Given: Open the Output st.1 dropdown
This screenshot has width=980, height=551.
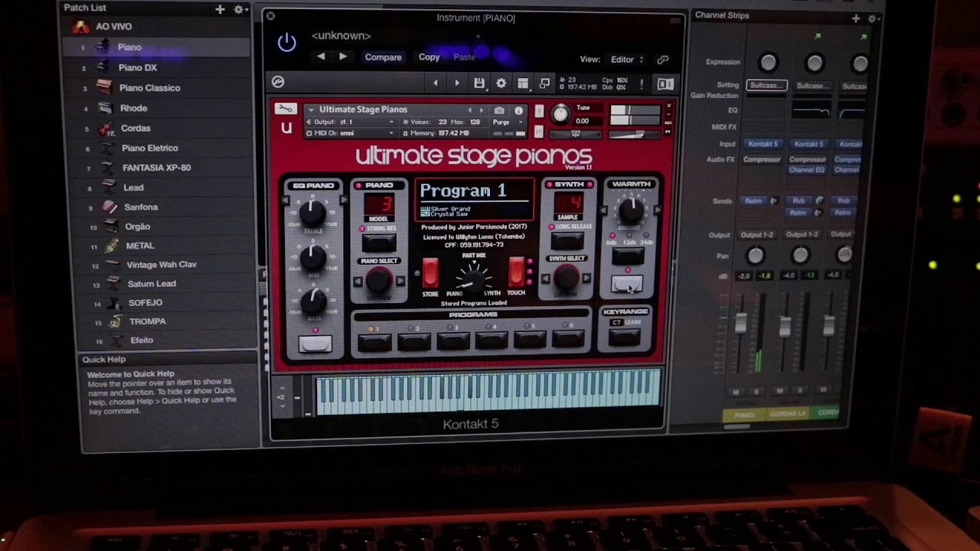Looking at the screenshot, I should coord(351,122).
